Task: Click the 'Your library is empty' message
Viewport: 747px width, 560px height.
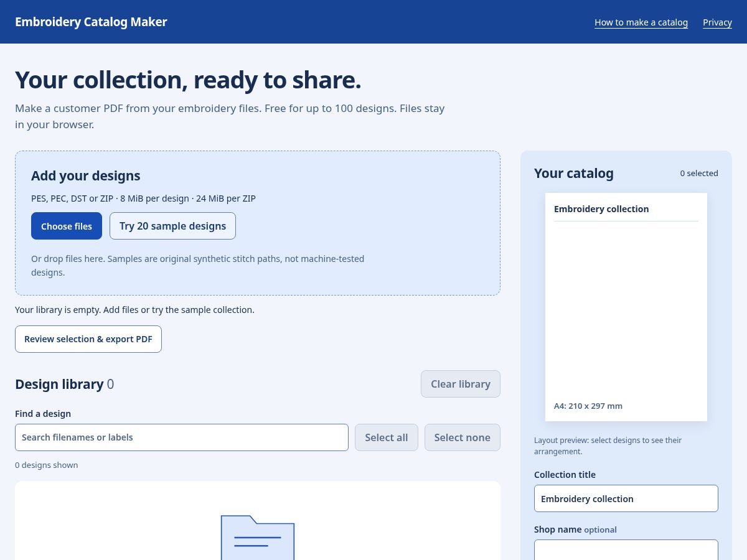Action: tap(135, 309)
